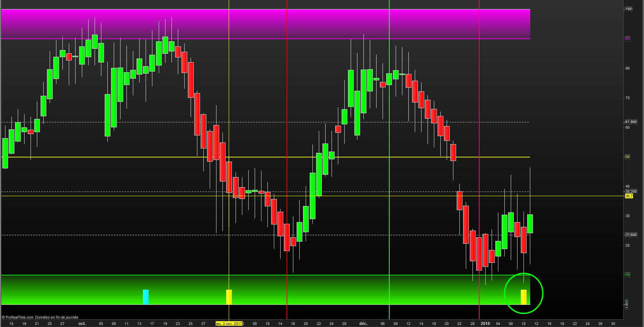
Task: Click the 2018 year label on time axis
Action: click(485, 324)
